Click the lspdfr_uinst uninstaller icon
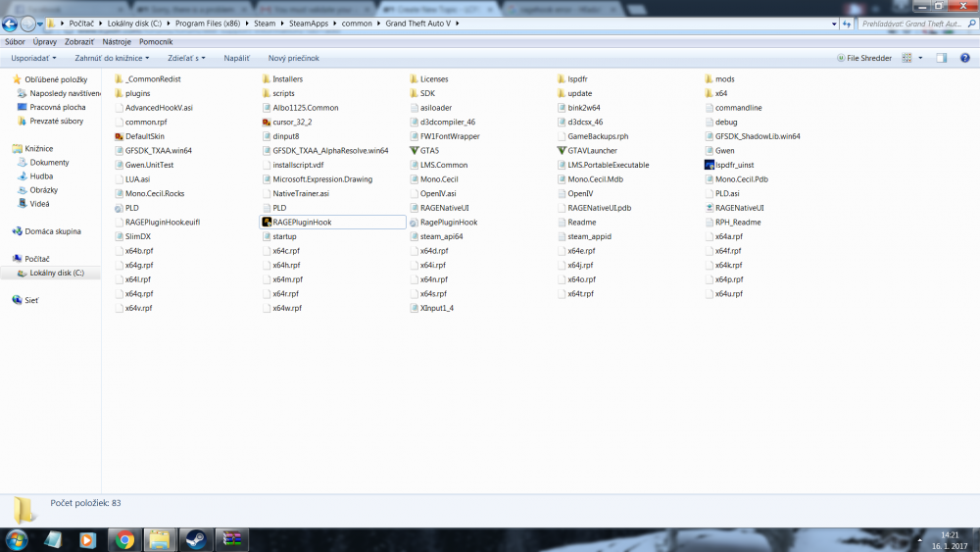The image size is (980, 552). (x=709, y=165)
